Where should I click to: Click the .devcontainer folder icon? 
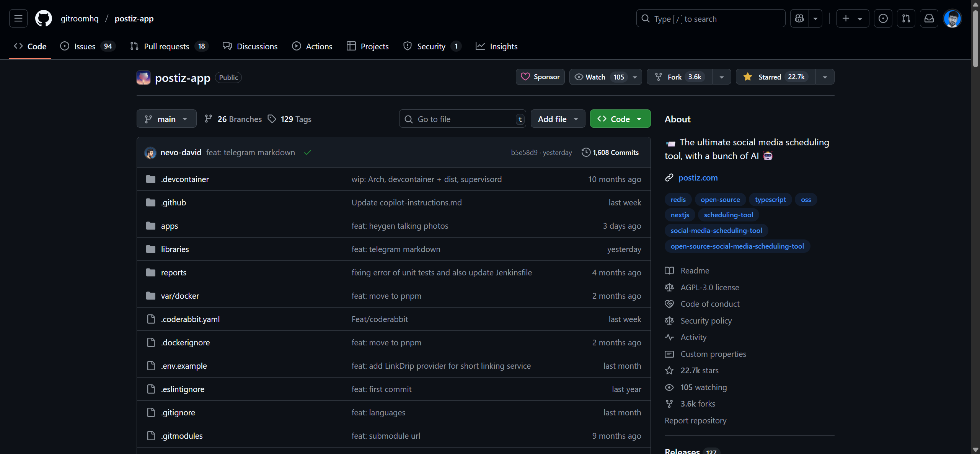[x=151, y=179]
